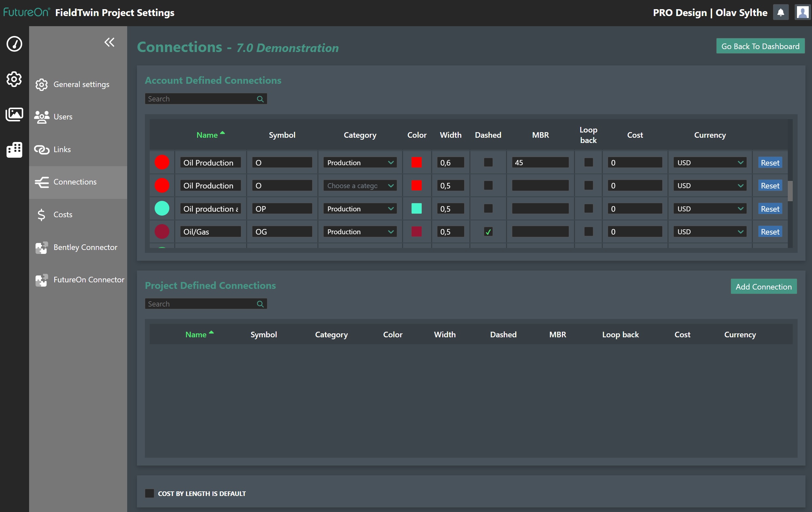Click the General settings gear icon
The width and height of the screenshot is (812, 512).
pyautogui.click(x=42, y=85)
